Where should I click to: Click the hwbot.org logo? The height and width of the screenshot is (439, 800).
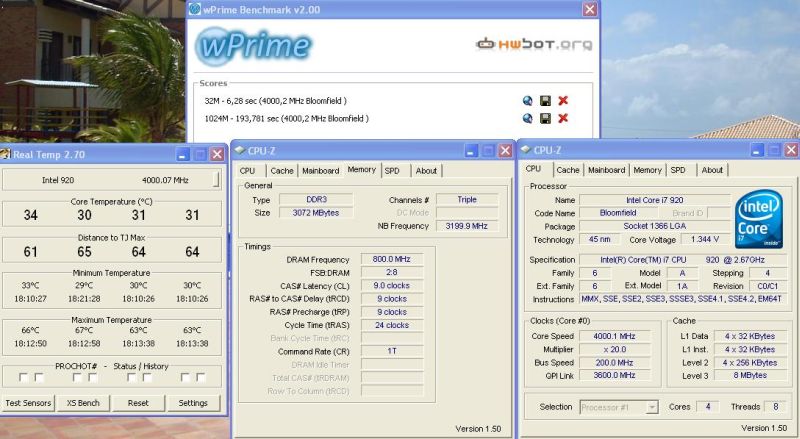[x=534, y=44]
